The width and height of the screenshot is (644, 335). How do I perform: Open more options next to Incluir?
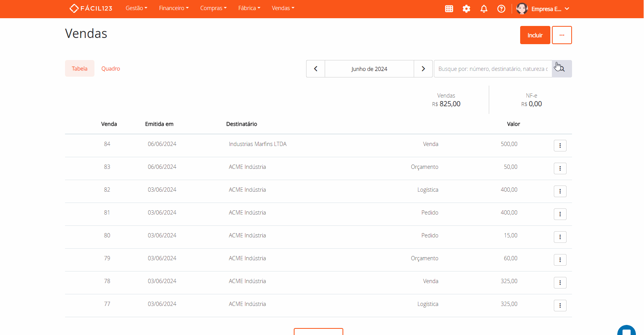tap(562, 35)
